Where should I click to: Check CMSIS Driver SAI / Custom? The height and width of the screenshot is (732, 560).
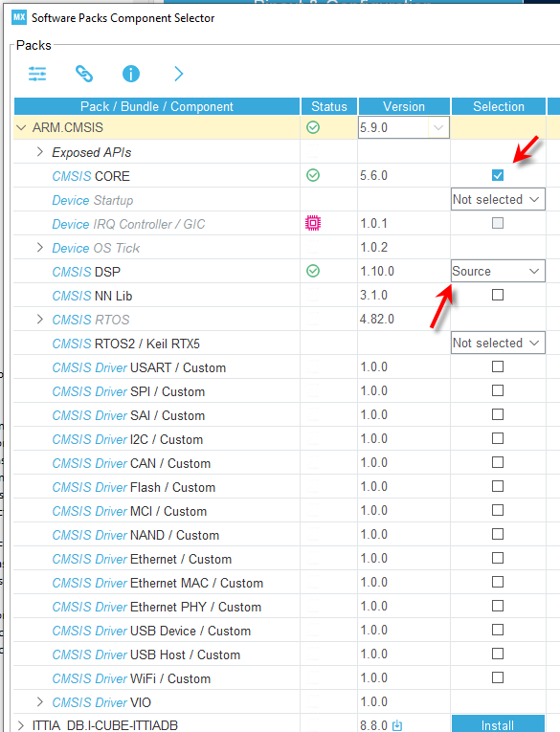click(498, 414)
